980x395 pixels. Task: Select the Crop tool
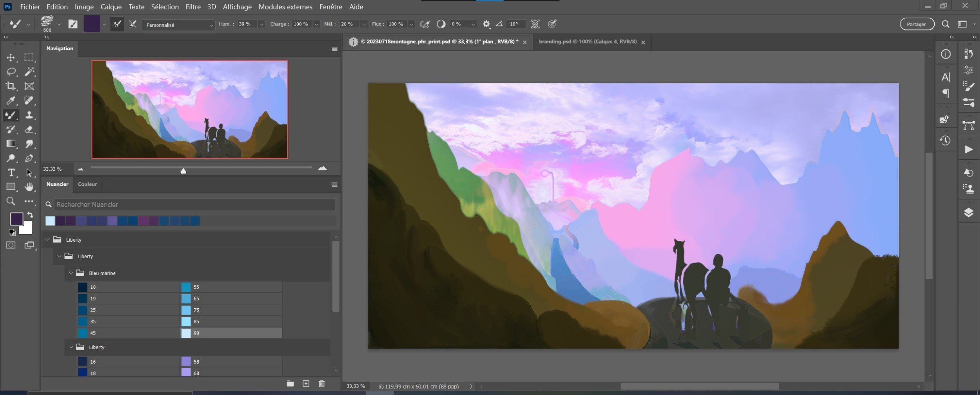point(11,86)
